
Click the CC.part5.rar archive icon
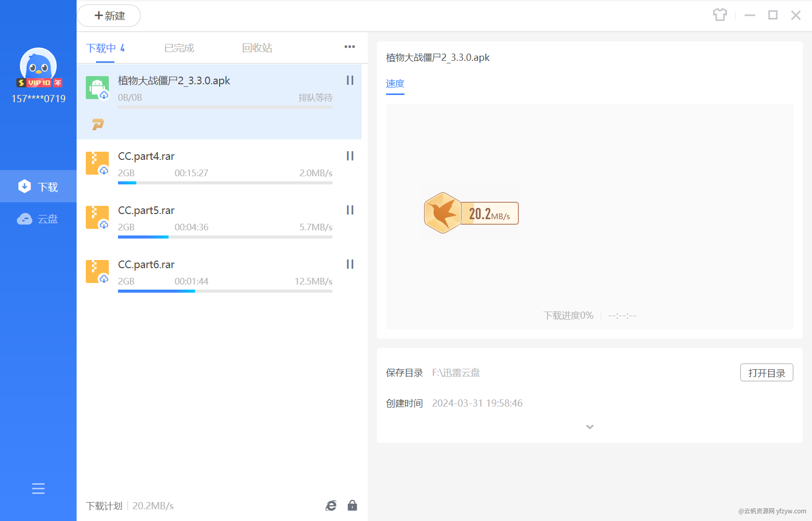[97, 218]
